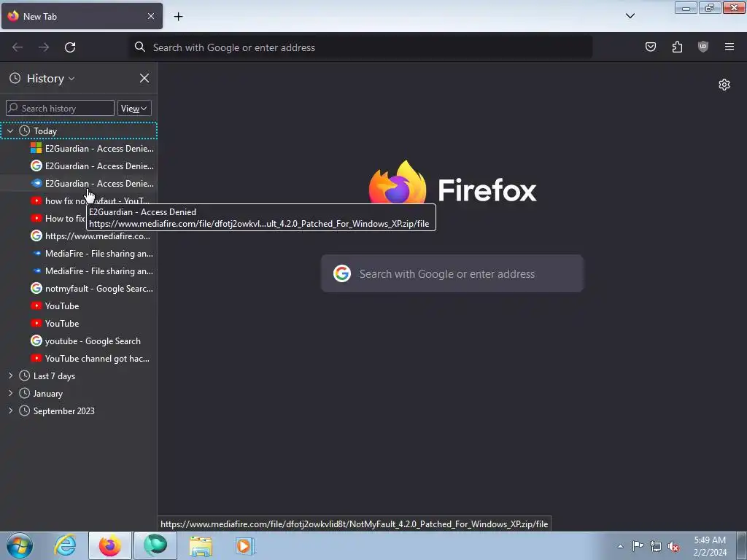The image size is (747, 560).
Task: Open the Extensions puzzle icon
Action: [x=677, y=47]
